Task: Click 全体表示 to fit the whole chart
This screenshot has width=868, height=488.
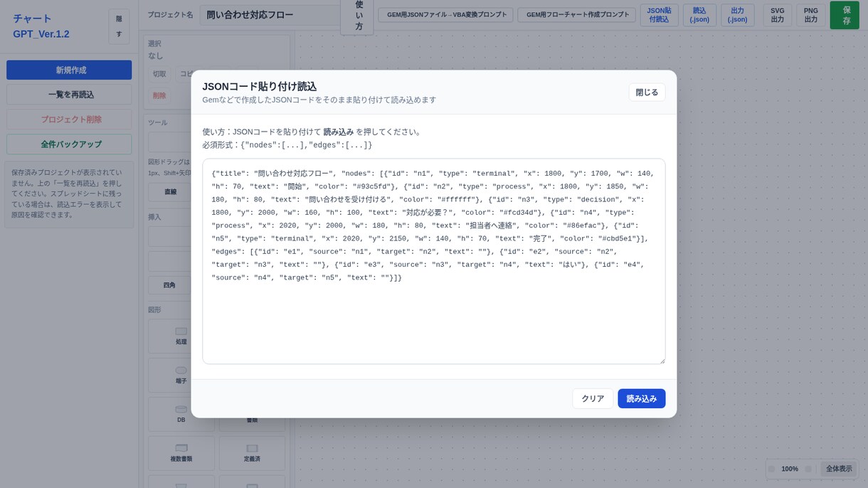Action: click(x=839, y=469)
